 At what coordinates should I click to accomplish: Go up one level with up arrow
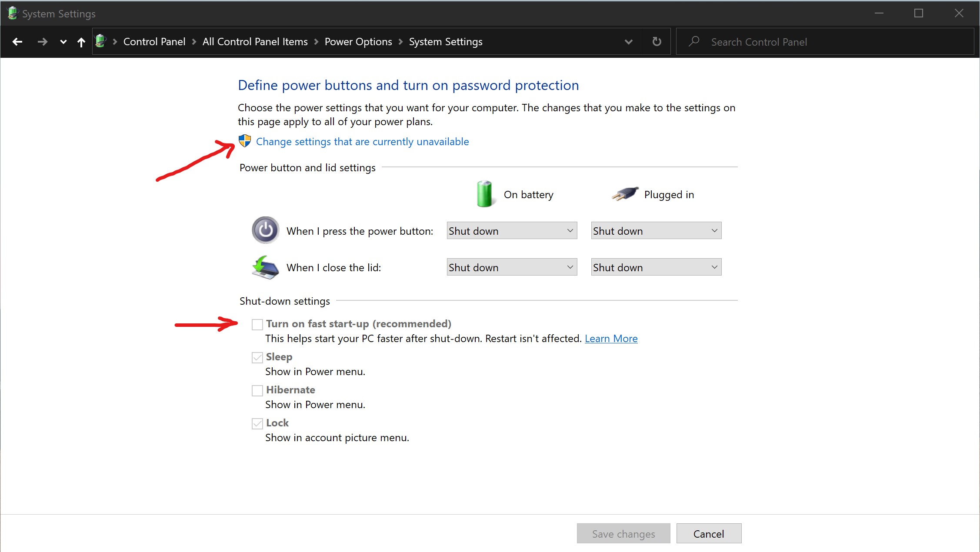(x=81, y=42)
